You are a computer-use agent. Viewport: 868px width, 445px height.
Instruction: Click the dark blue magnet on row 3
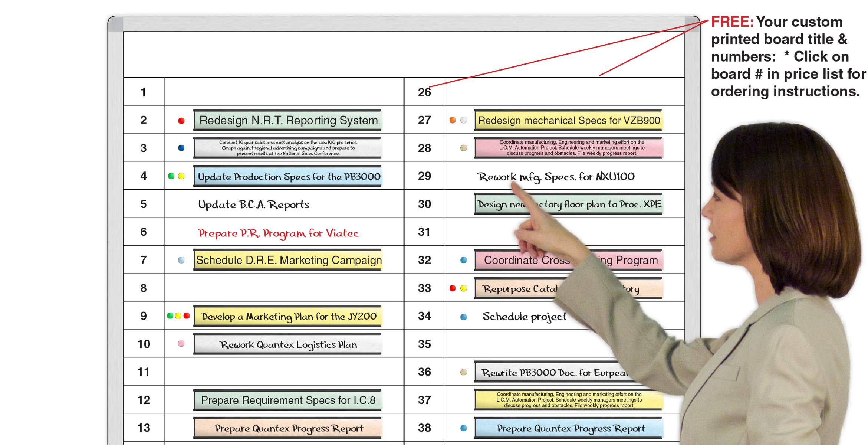click(181, 147)
